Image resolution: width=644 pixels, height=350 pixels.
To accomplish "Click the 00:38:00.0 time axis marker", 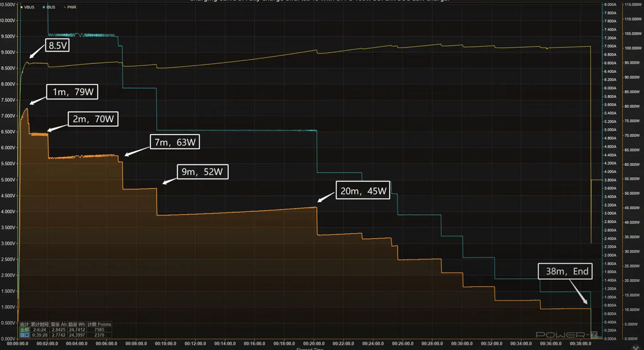I will [580, 344].
